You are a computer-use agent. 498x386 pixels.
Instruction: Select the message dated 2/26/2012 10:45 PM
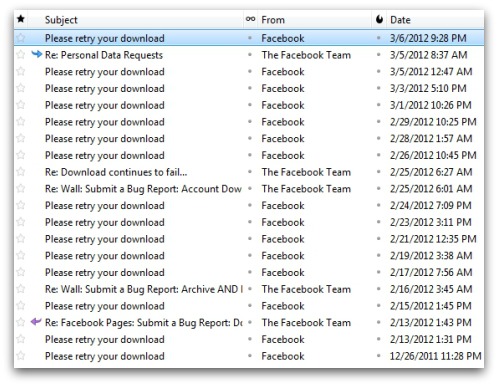pyautogui.click(x=249, y=155)
